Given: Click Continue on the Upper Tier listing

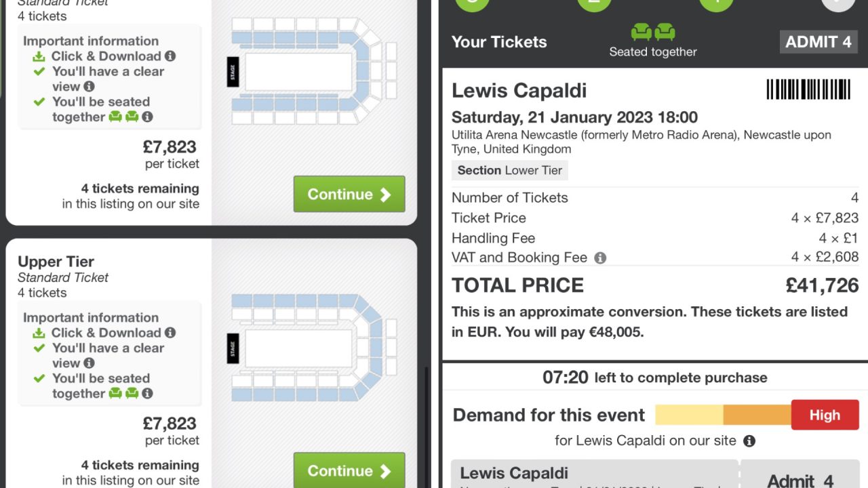Looking at the screenshot, I should click(349, 470).
